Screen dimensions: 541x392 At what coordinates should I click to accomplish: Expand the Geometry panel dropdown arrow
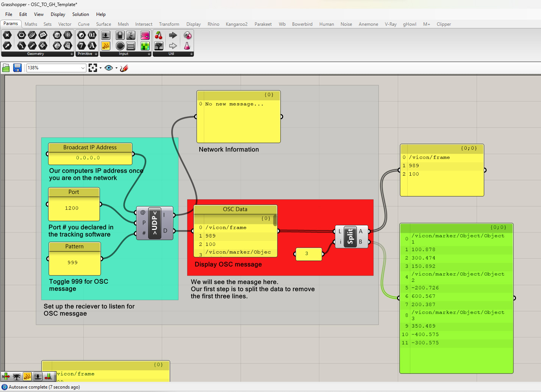point(72,54)
